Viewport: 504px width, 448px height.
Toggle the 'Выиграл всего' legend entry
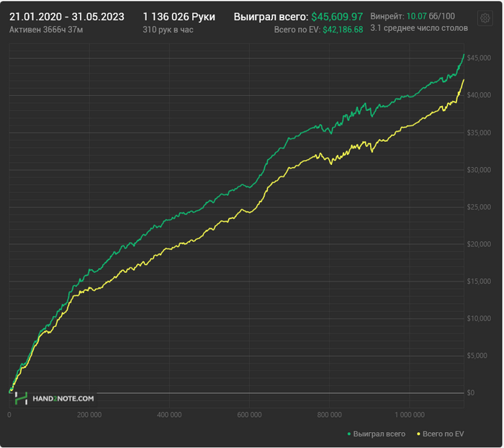point(376,434)
